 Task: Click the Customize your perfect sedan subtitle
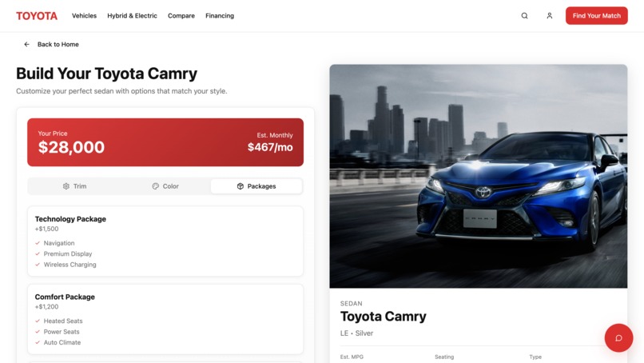(x=121, y=91)
